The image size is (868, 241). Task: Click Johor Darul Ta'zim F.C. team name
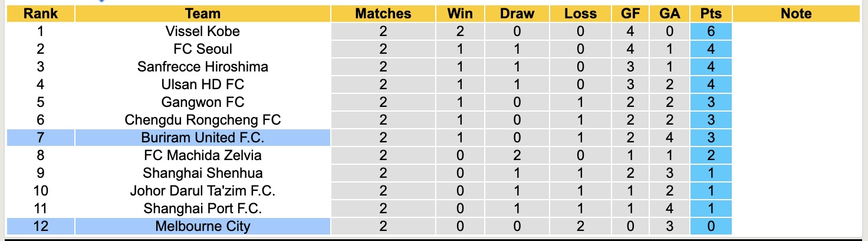pos(202,191)
